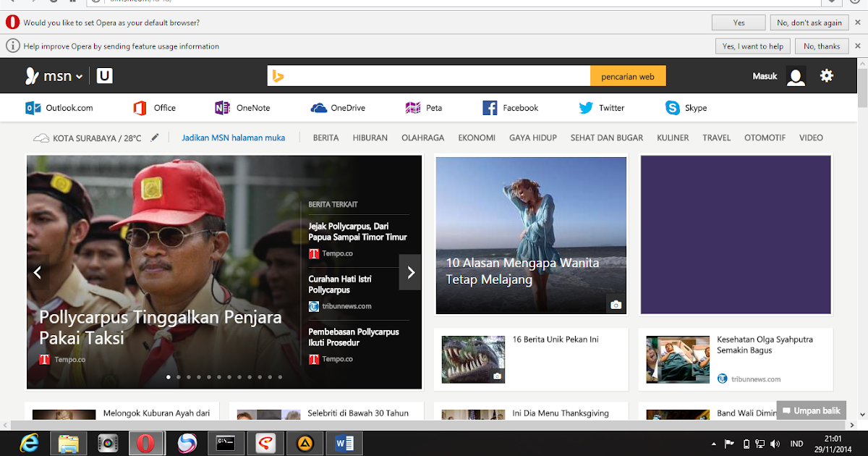Click the MSN butterfly logo

[32, 76]
